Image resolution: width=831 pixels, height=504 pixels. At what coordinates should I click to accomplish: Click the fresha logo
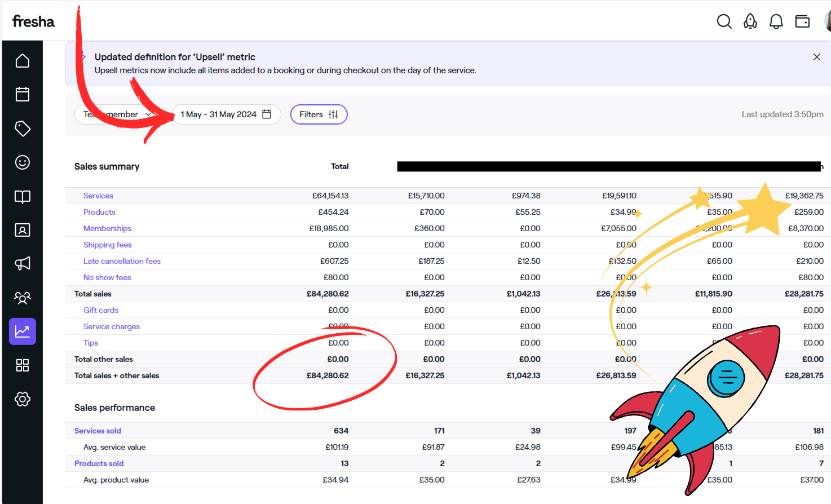coord(33,21)
